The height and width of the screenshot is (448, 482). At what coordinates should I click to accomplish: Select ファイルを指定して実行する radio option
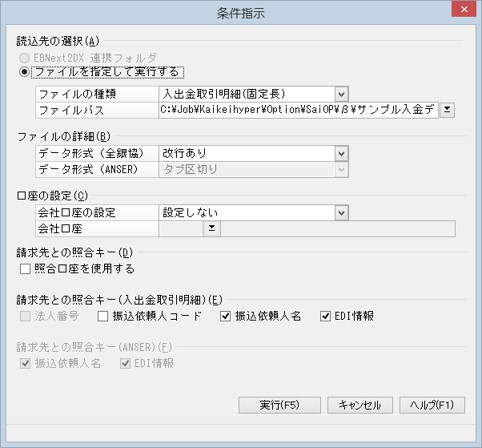click(24, 72)
